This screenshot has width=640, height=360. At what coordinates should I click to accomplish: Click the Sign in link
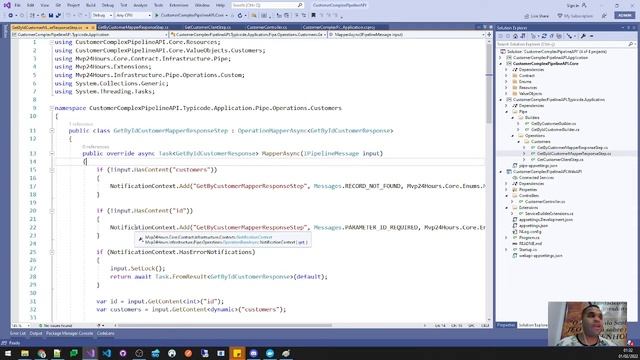pyautogui.click(x=572, y=6)
